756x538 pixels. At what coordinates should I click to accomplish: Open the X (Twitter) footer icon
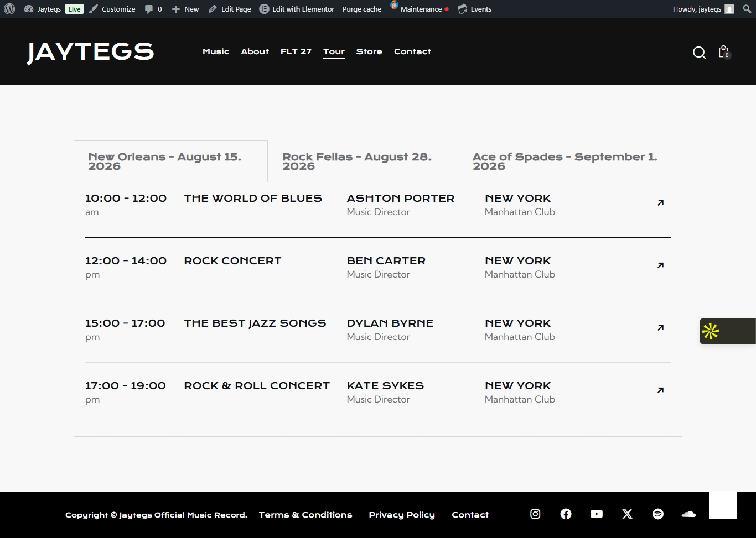pyautogui.click(x=627, y=514)
